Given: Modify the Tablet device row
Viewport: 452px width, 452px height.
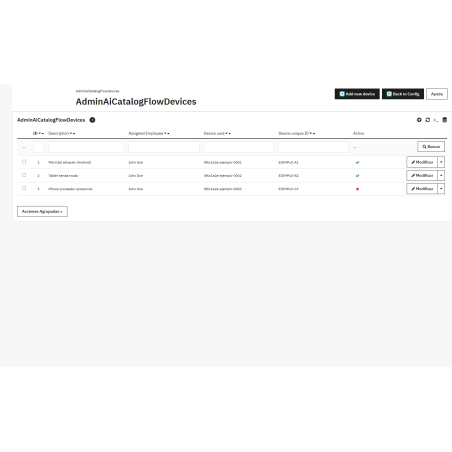Looking at the screenshot, I should (x=422, y=175).
